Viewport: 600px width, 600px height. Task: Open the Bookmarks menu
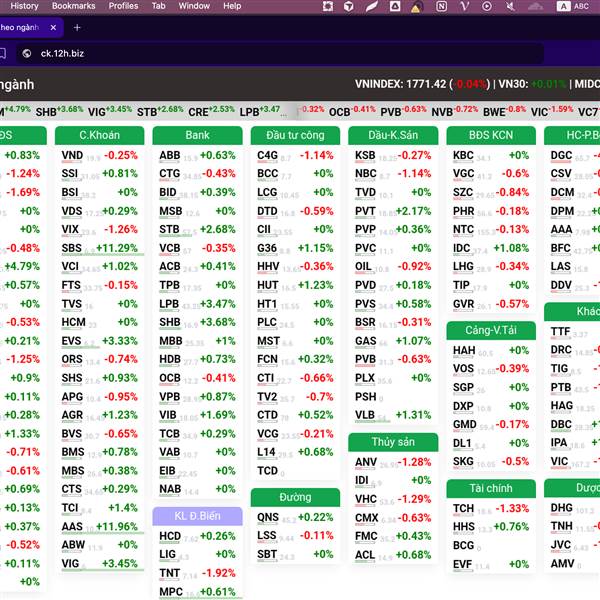[x=73, y=6]
